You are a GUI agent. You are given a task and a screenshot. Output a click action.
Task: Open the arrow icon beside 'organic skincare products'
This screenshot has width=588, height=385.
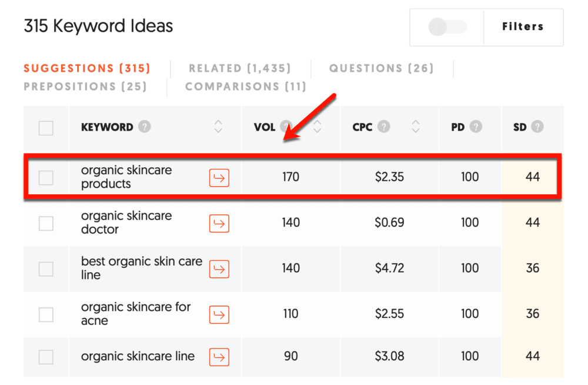(x=218, y=177)
